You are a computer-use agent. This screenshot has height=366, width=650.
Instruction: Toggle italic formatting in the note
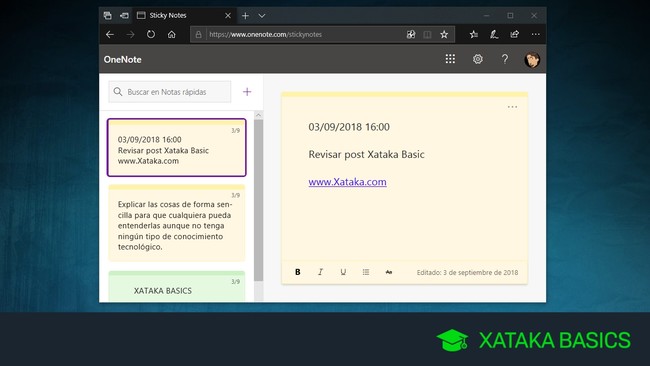point(320,272)
